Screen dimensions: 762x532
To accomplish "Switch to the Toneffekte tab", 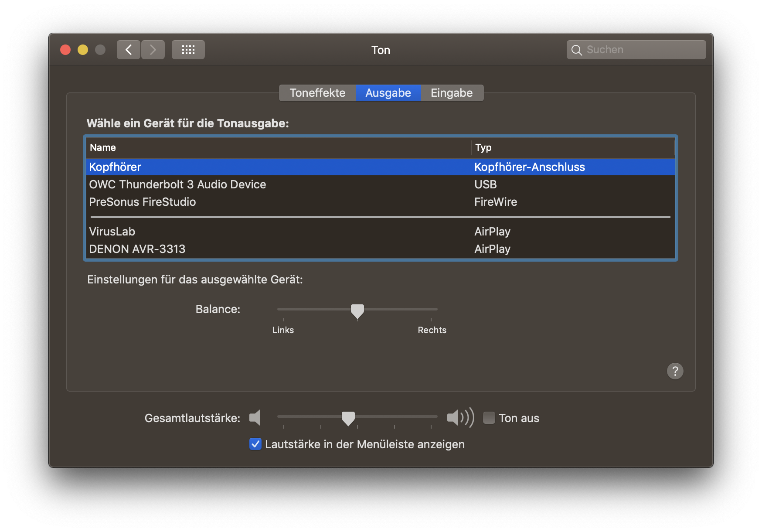I will pyautogui.click(x=317, y=93).
